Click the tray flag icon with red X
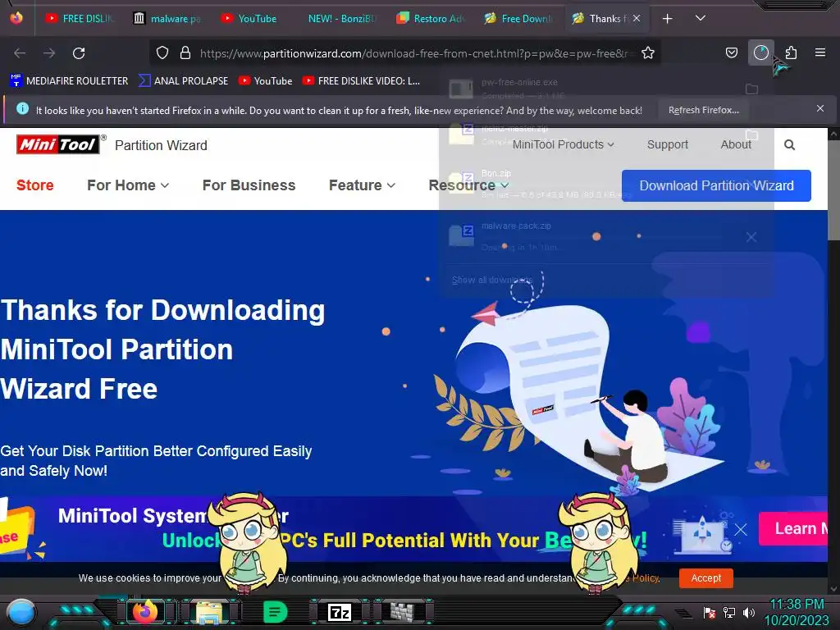The height and width of the screenshot is (630, 840). tap(710, 612)
